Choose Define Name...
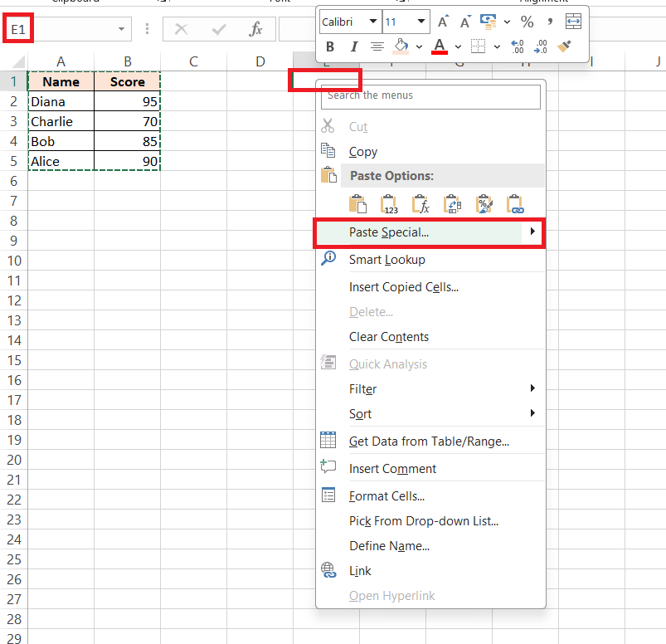The image size is (666, 644). [x=430, y=546]
